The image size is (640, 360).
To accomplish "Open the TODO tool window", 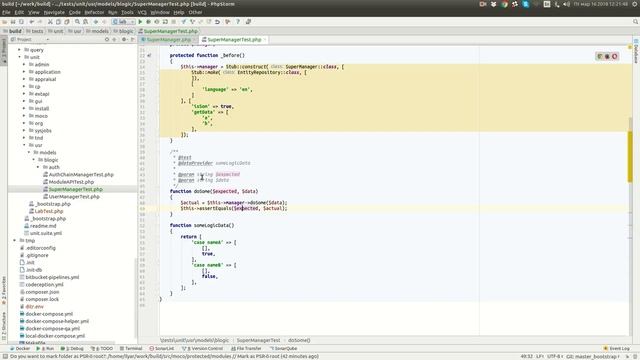I will click(102, 349).
